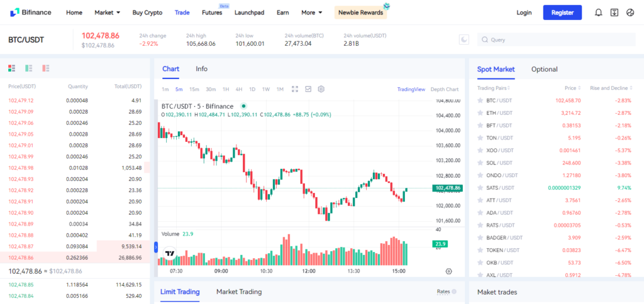Favorite the RATS/USDT star
Image resolution: width=644 pixels, height=304 pixels.
point(480,225)
